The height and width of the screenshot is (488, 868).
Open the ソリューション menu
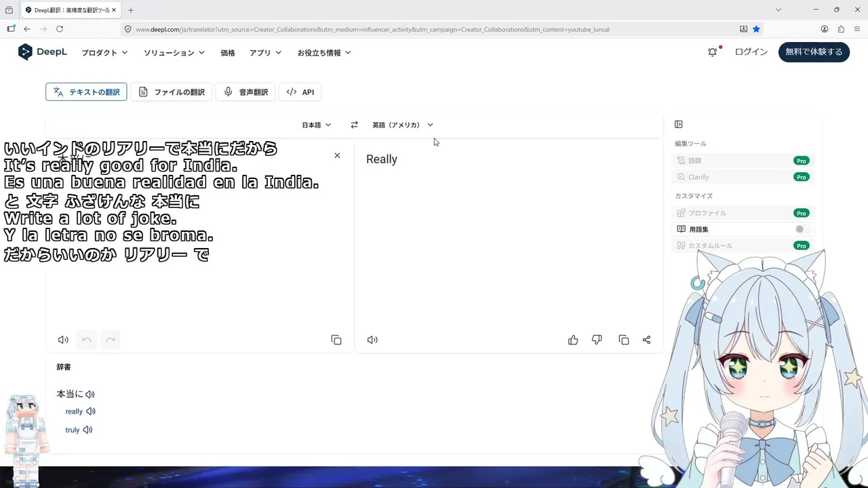click(x=174, y=52)
